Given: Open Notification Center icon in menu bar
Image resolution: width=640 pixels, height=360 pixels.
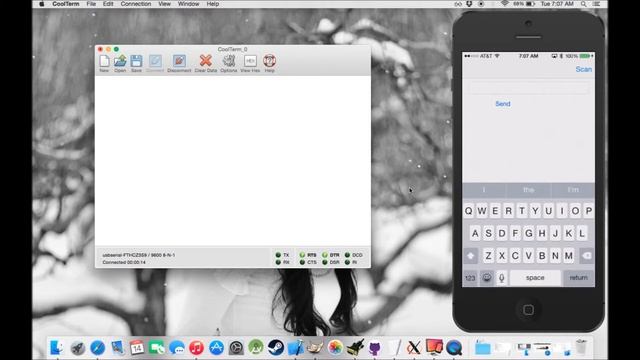Looking at the screenshot, I should click(596, 4).
